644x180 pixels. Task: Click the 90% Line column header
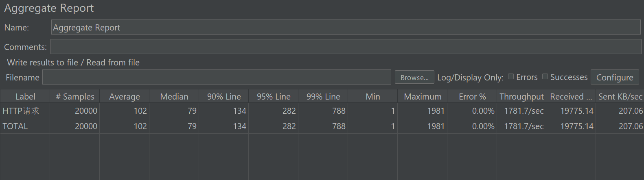224,96
